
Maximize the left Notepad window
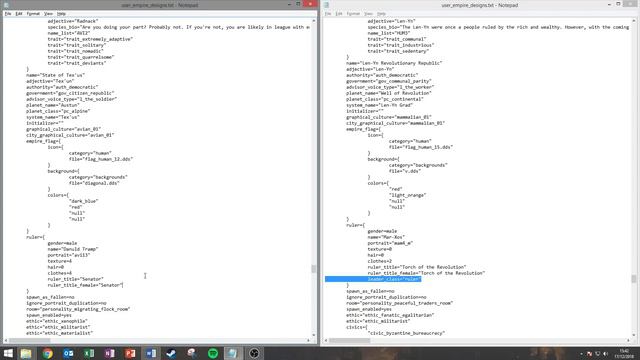coord(298,4)
